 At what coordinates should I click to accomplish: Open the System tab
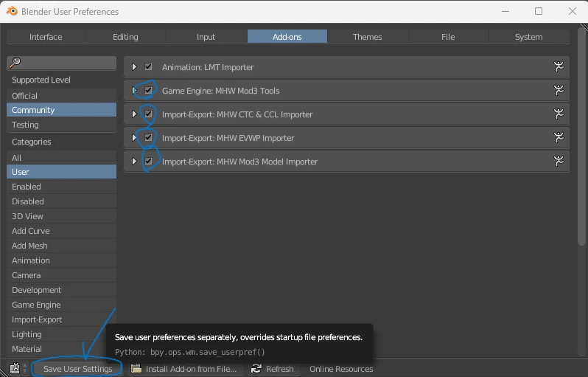(x=529, y=37)
